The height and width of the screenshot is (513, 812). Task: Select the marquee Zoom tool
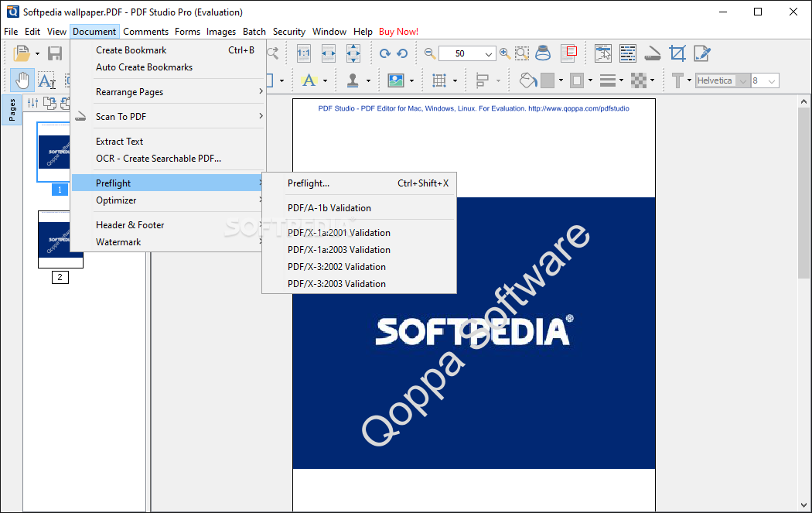522,53
